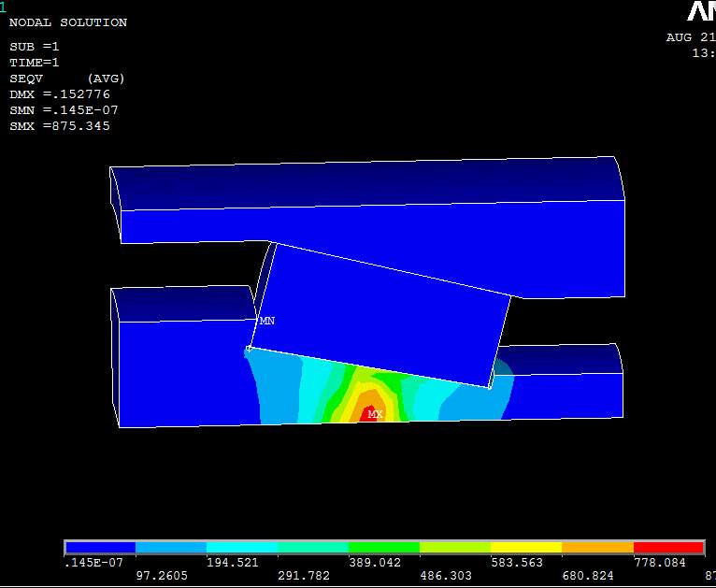Click the AUG 21 date stamp
The image size is (716, 588).
[691, 37]
